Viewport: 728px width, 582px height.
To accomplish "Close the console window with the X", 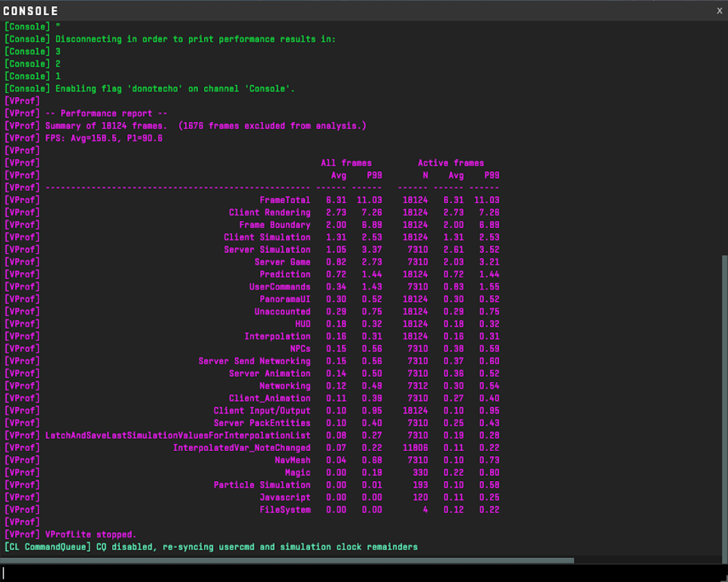I will click(x=719, y=11).
